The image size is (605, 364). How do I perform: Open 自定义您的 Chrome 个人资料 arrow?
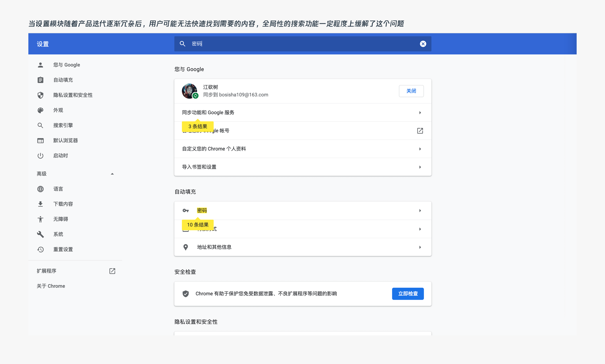pyautogui.click(x=420, y=149)
